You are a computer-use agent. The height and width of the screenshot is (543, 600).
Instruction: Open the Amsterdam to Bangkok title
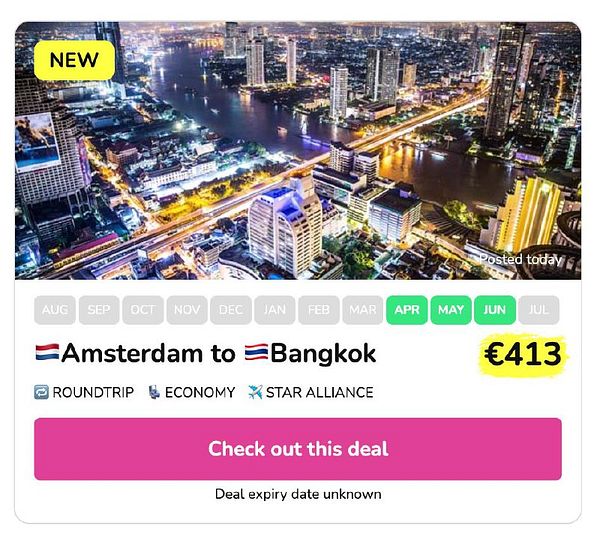click(x=205, y=353)
